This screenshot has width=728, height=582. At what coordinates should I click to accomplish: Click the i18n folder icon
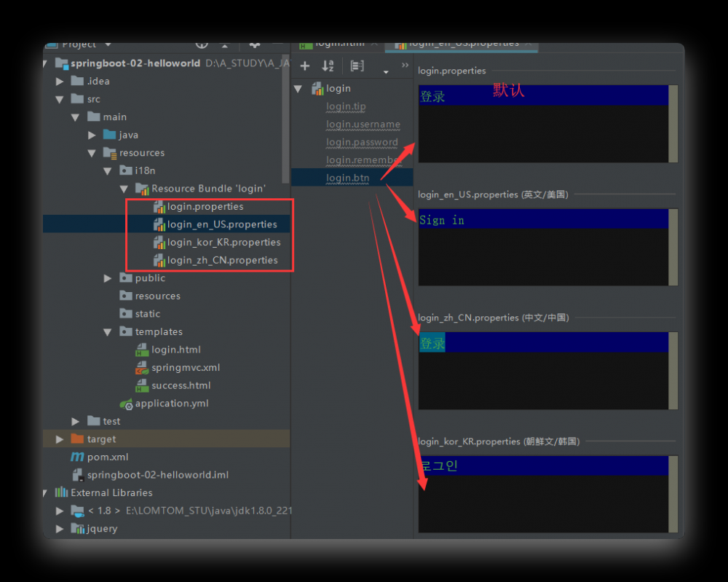[126, 170]
